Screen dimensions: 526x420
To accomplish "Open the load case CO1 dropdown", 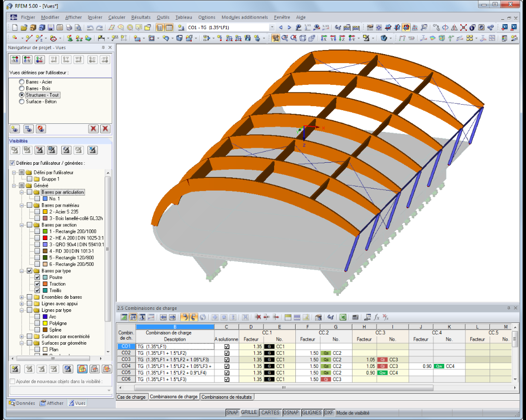I will click(x=272, y=27).
